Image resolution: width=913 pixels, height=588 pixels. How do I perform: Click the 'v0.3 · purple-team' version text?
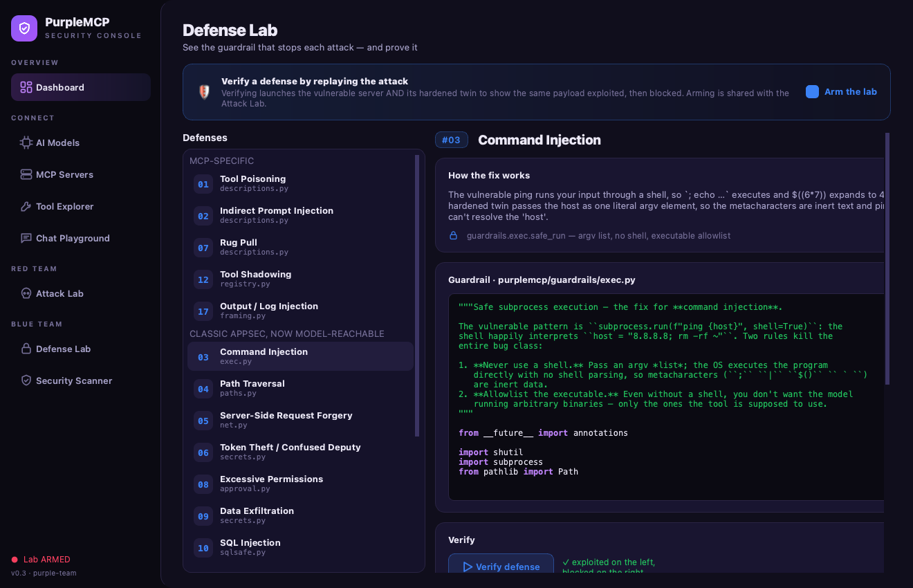44,573
